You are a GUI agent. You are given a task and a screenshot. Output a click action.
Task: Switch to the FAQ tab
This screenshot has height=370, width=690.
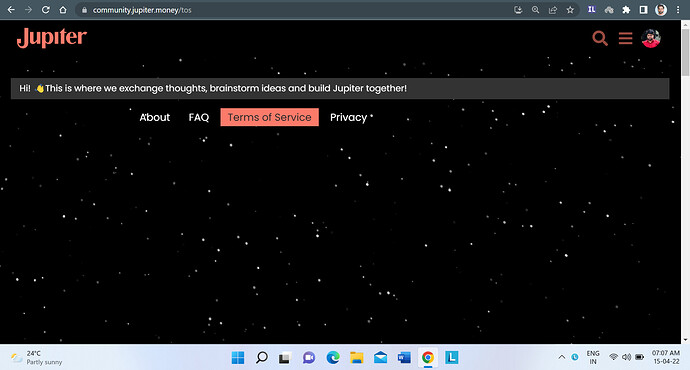pyautogui.click(x=199, y=117)
